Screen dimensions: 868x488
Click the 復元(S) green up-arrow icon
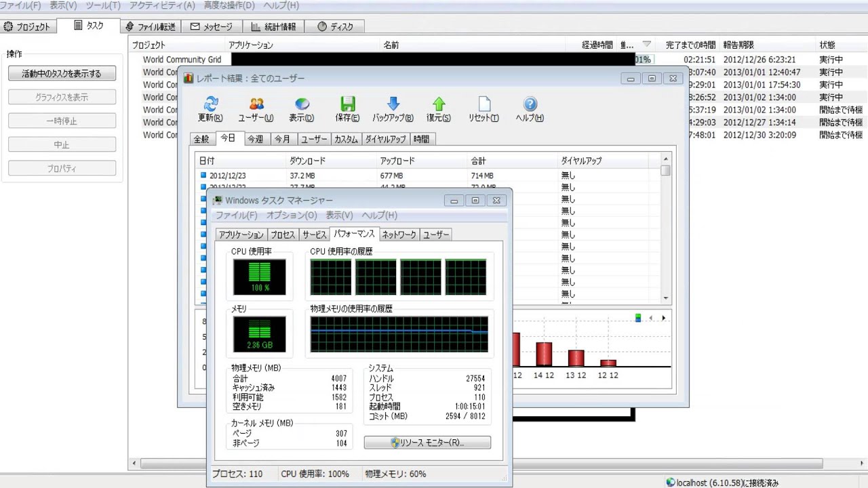(x=439, y=104)
